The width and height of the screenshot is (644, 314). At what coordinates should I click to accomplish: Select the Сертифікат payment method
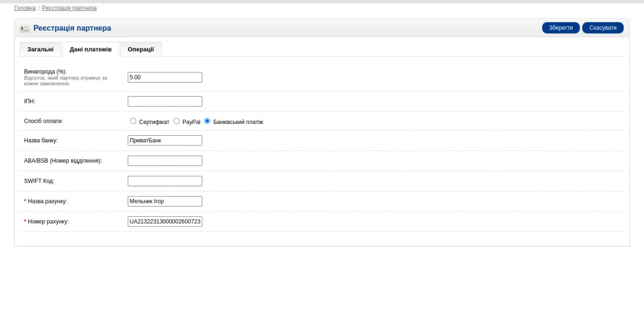pos(133,121)
